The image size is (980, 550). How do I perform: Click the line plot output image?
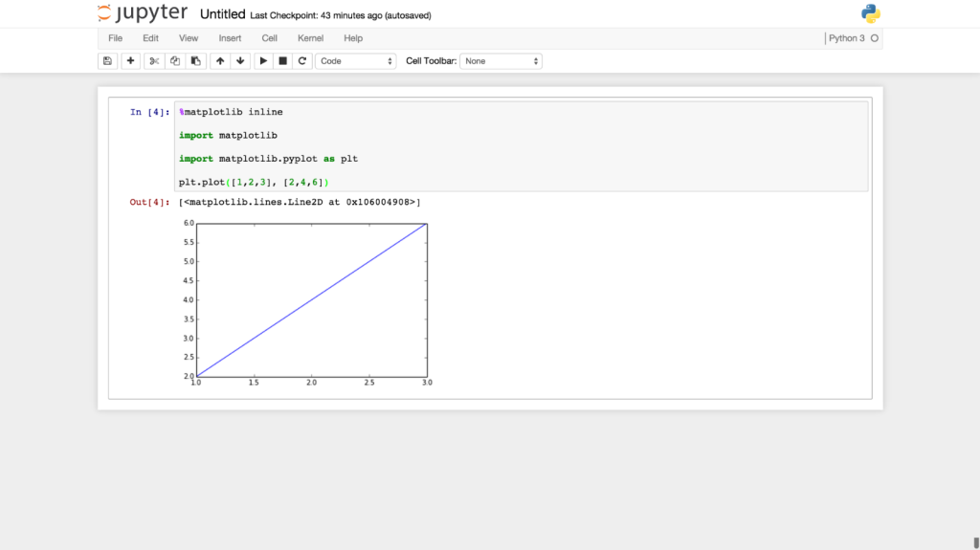click(306, 303)
